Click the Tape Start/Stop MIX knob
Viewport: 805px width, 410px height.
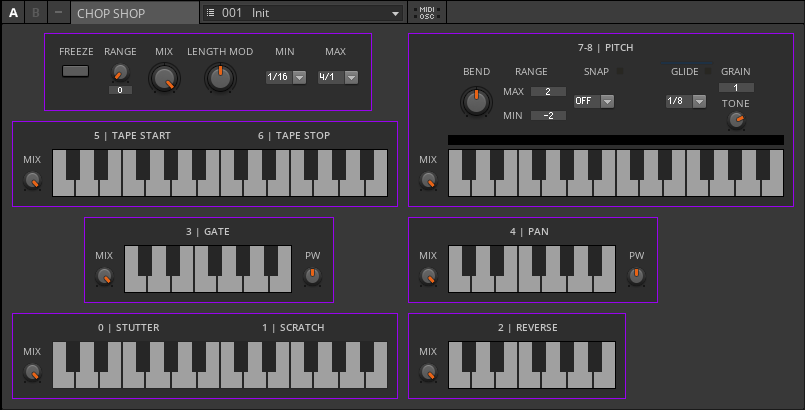(32, 181)
